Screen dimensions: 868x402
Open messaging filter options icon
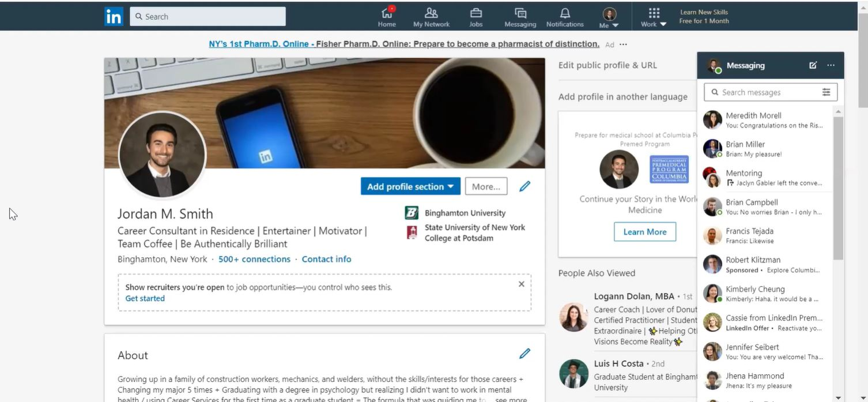[x=826, y=92]
